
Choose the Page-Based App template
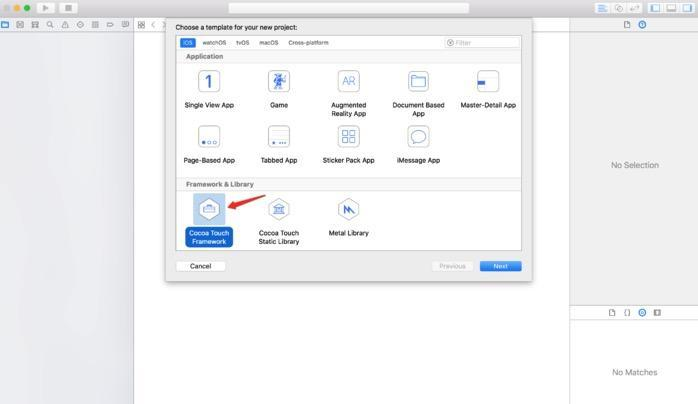209,145
